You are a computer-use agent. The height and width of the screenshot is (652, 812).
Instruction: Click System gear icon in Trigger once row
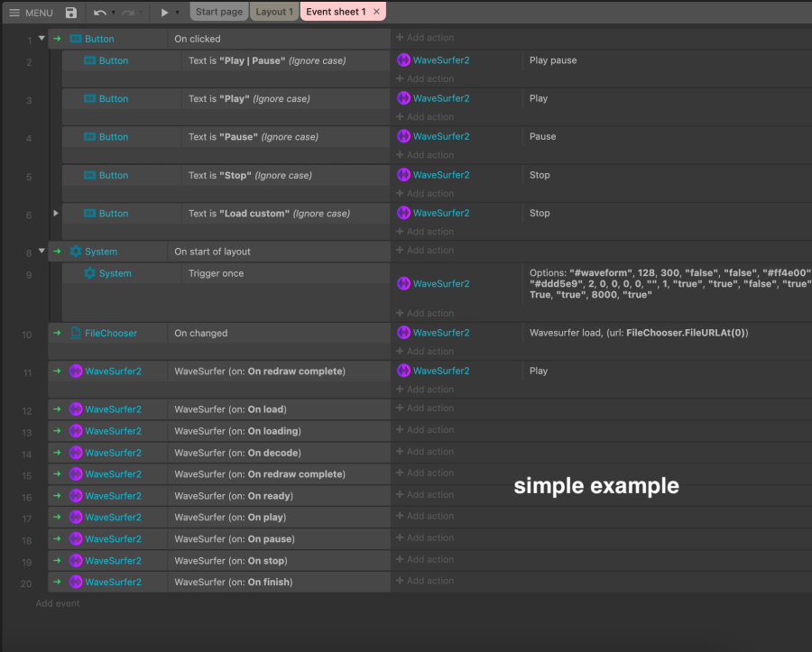click(89, 273)
